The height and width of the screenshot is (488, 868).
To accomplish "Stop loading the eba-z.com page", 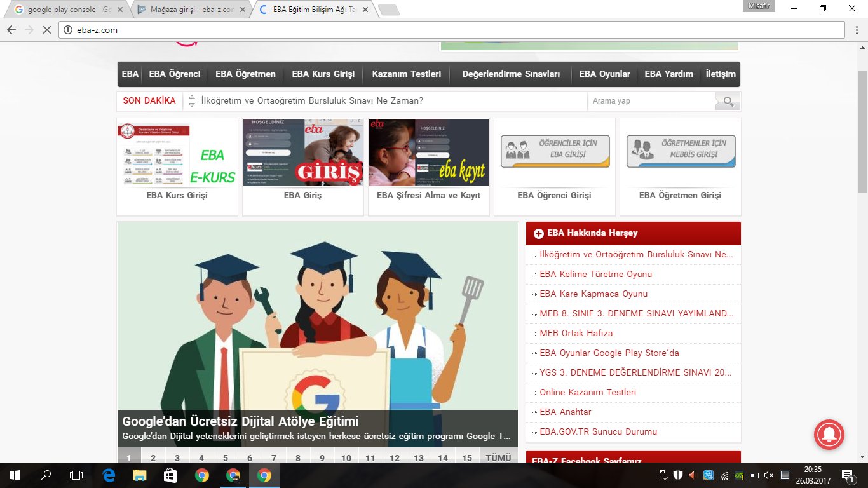I will click(46, 30).
